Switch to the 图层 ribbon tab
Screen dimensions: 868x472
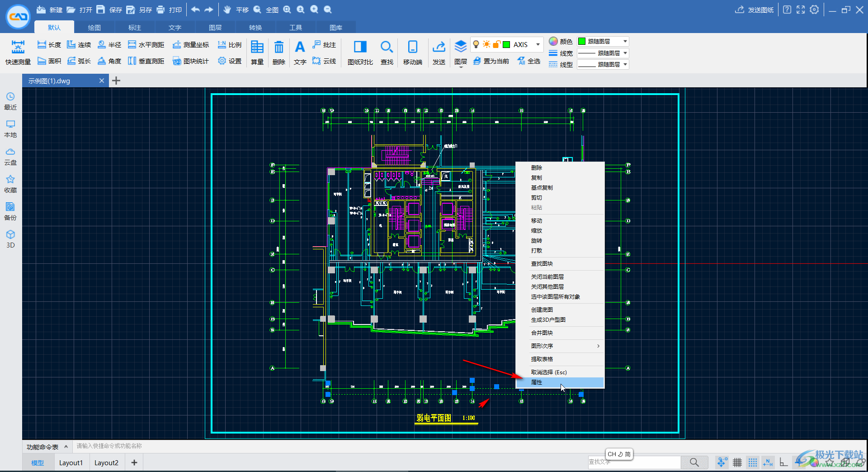[x=215, y=28]
